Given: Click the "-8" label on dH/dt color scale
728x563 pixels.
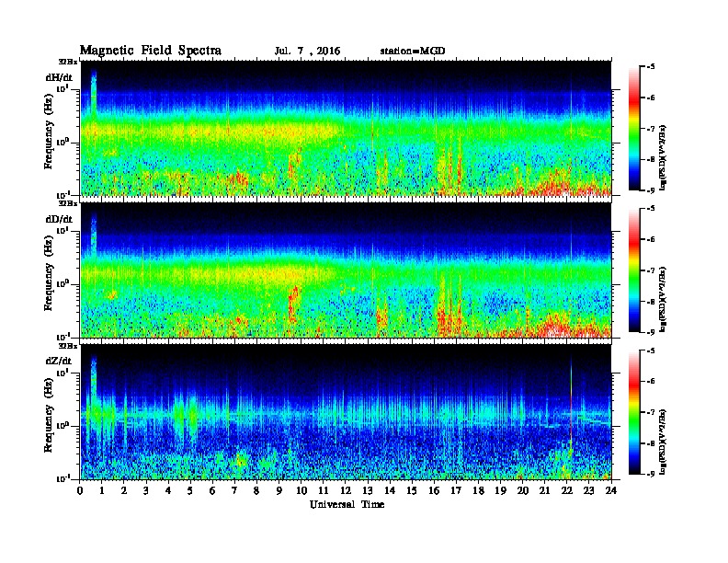Looking at the screenshot, I should [x=650, y=159].
